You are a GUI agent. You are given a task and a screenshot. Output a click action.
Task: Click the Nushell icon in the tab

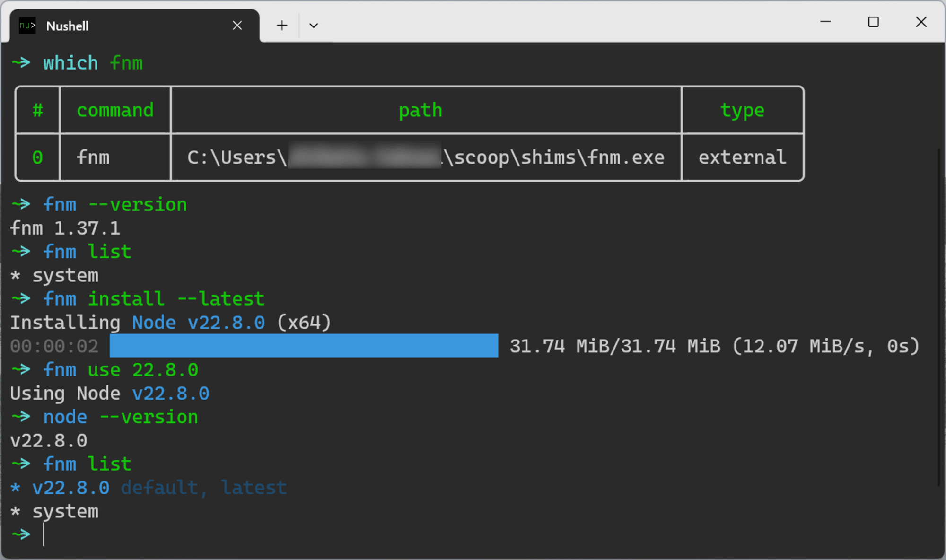(27, 26)
